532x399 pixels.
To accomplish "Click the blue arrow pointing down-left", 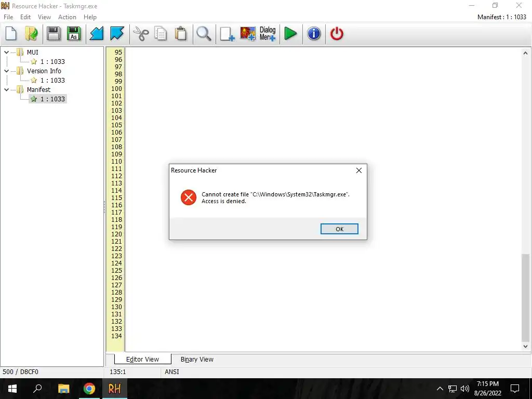I will (96, 34).
